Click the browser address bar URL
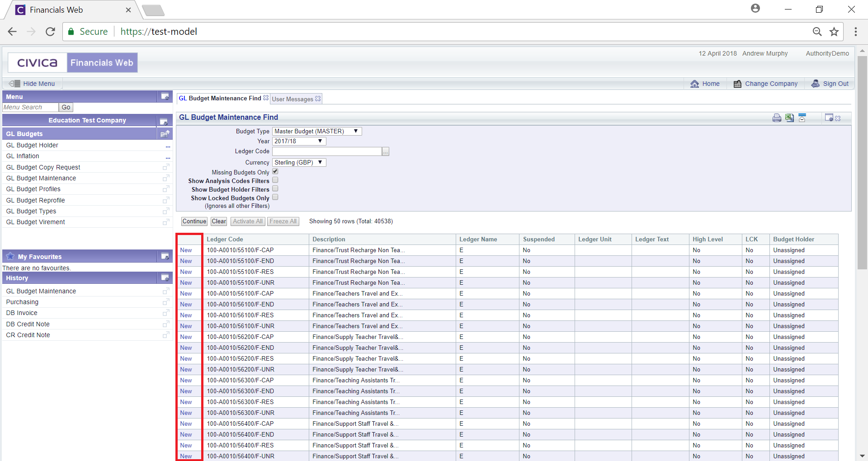 [159, 32]
